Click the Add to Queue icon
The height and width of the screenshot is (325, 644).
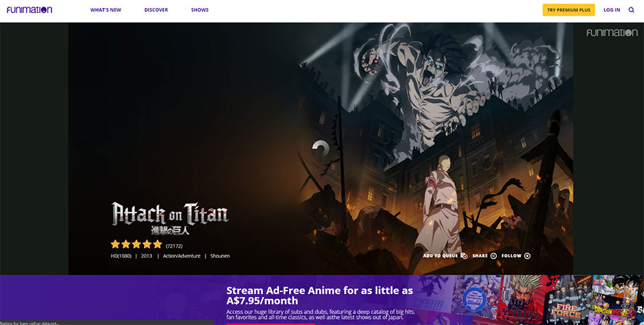click(464, 256)
